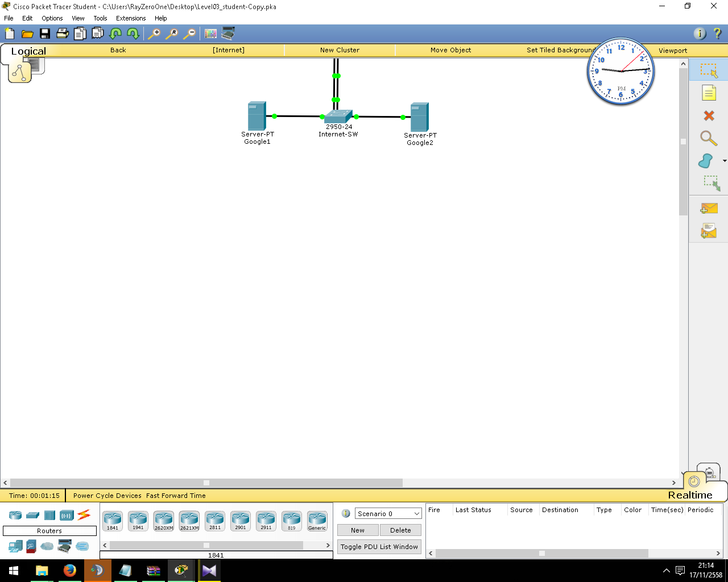This screenshot has width=728, height=582.
Task: Select the Switches device category
Action: (x=33, y=516)
